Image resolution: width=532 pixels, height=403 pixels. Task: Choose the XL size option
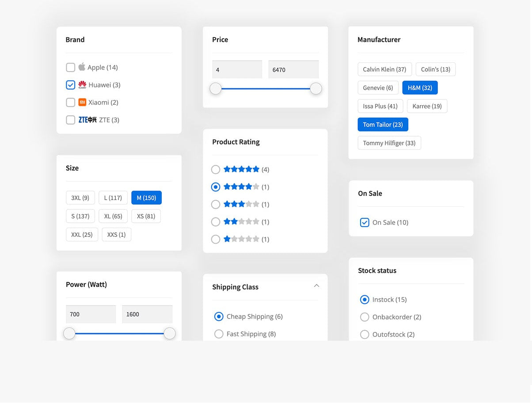point(113,216)
